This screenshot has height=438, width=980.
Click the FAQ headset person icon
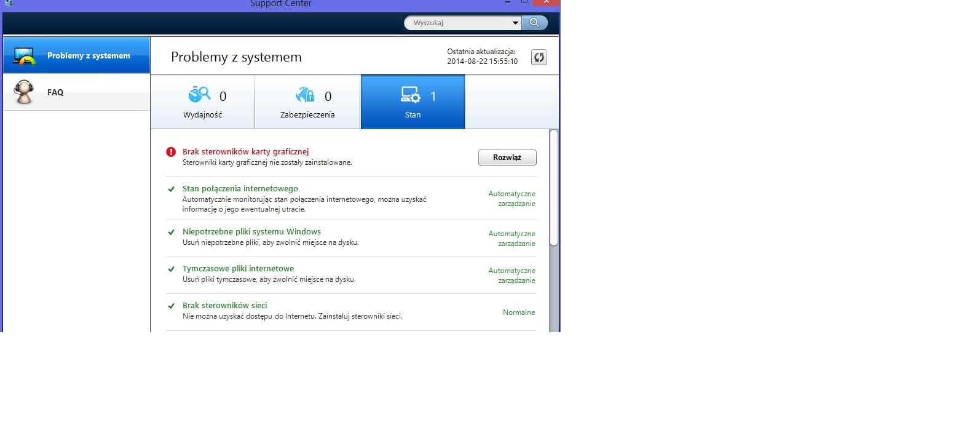(x=24, y=92)
